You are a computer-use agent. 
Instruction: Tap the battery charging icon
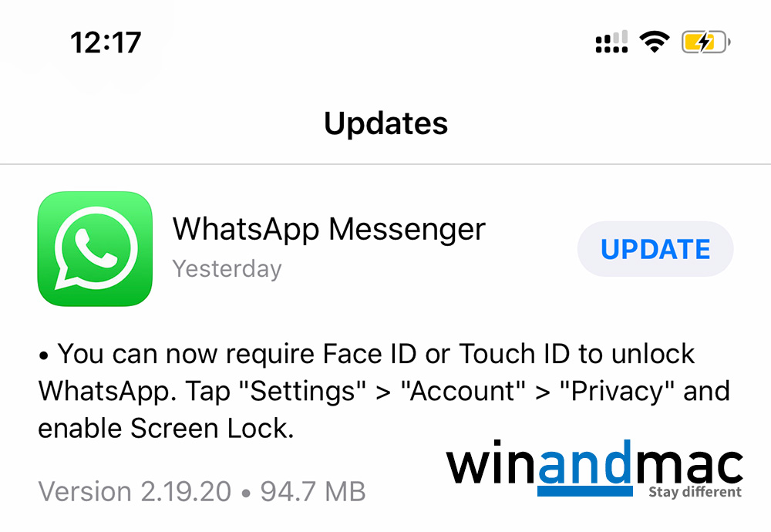click(x=705, y=42)
